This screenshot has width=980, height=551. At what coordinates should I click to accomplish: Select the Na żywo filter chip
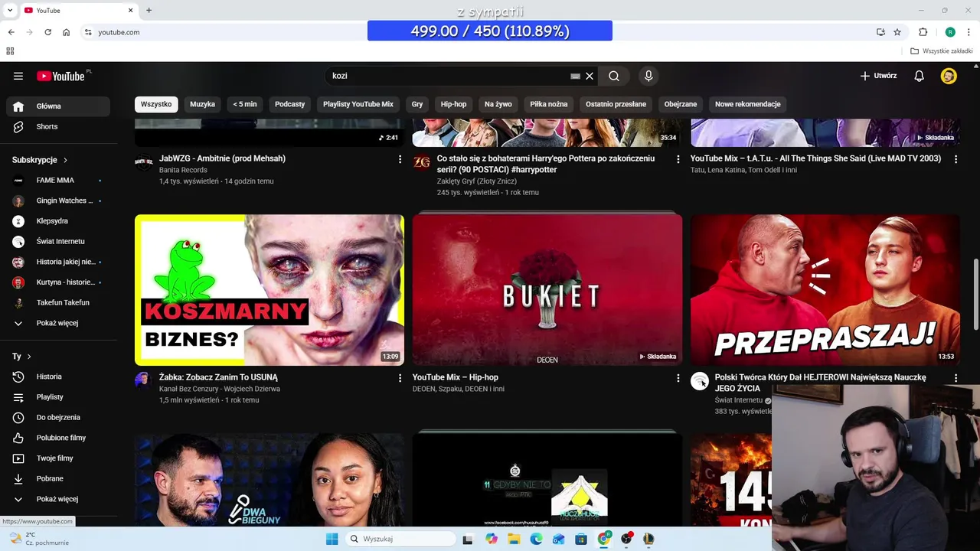[x=498, y=104]
